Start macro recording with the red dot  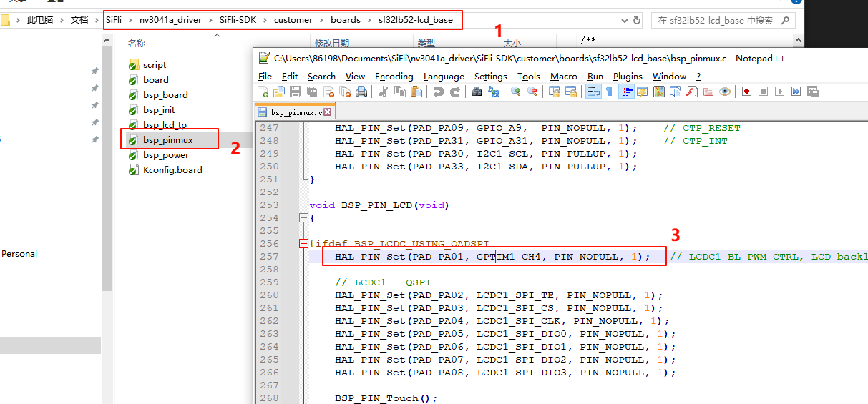tap(746, 92)
